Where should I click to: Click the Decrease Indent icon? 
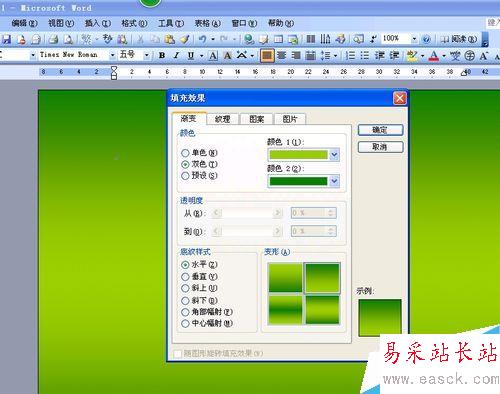click(x=380, y=55)
